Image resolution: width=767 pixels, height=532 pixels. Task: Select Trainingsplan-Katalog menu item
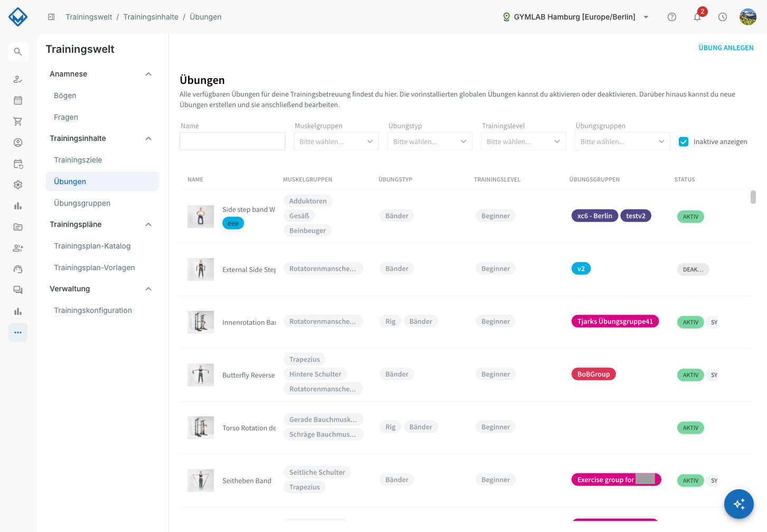(92, 246)
